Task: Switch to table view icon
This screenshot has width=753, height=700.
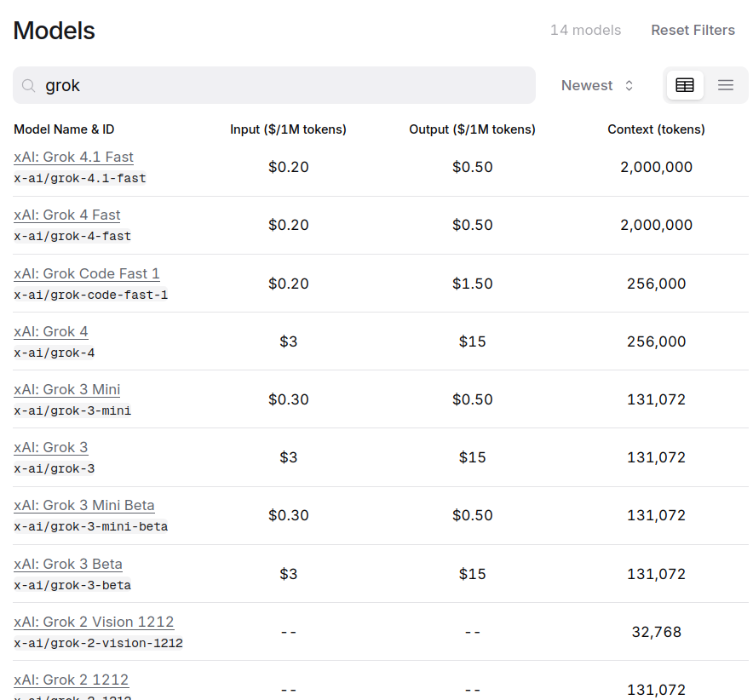Action: pyautogui.click(x=685, y=85)
